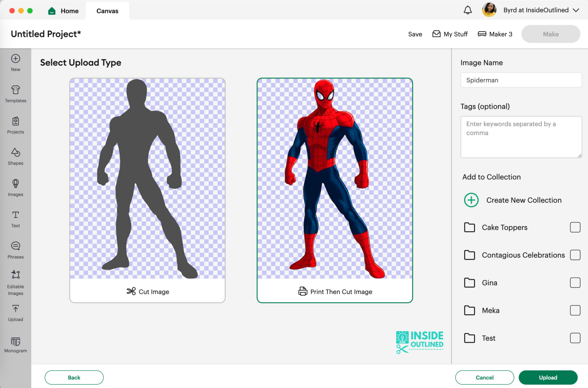Open the notifications bell
Image resolution: width=588 pixels, height=388 pixels.
click(467, 10)
